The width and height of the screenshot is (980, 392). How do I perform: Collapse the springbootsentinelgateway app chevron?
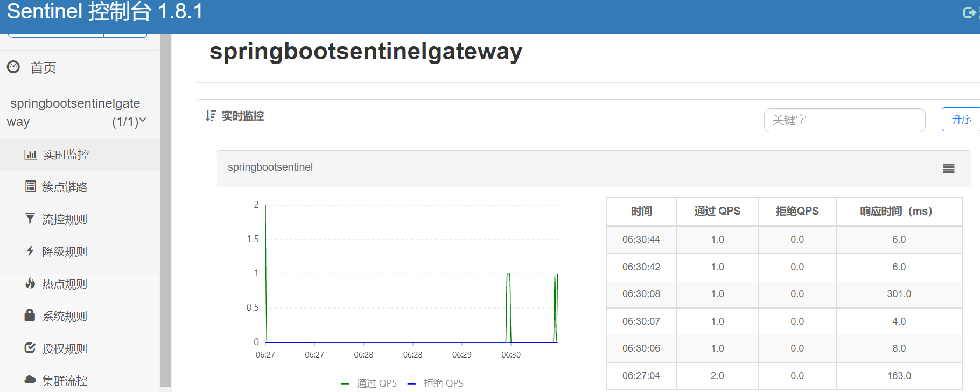coord(143,120)
